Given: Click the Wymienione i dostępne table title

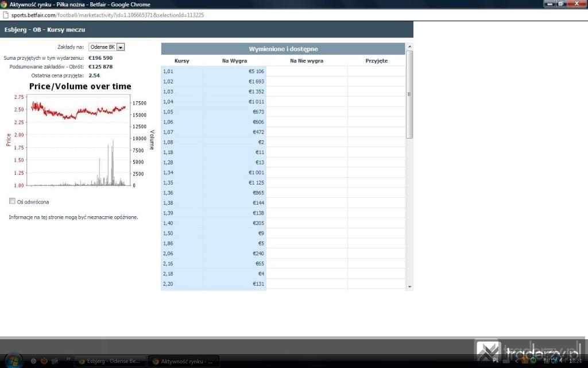Looking at the screenshot, I should 283,49.
